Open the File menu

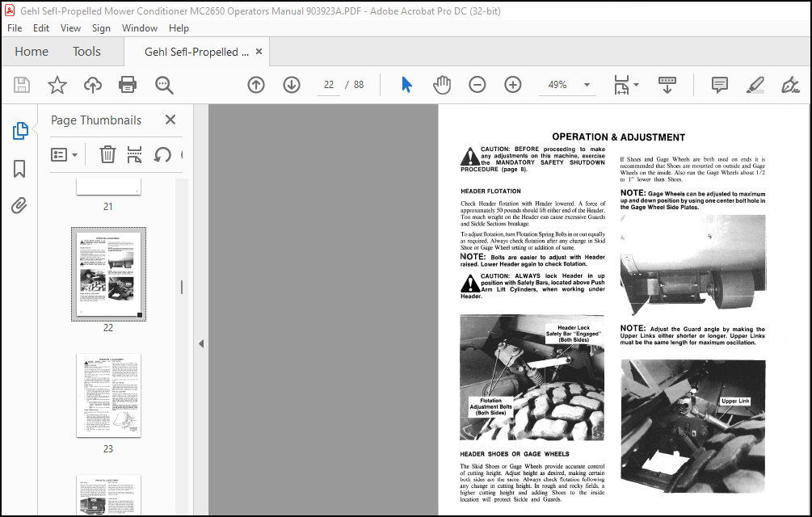(x=15, y=28)
